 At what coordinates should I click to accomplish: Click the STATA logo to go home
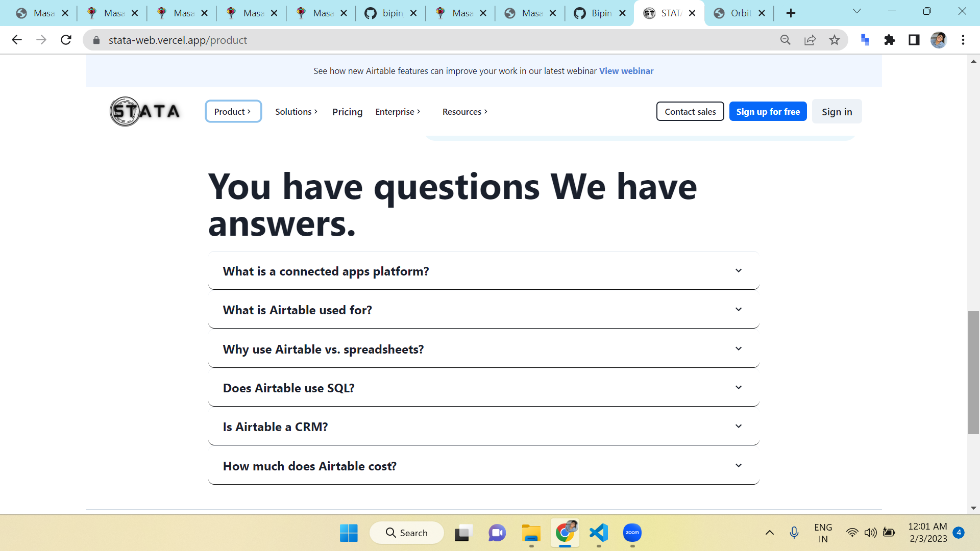click(144, 111)
